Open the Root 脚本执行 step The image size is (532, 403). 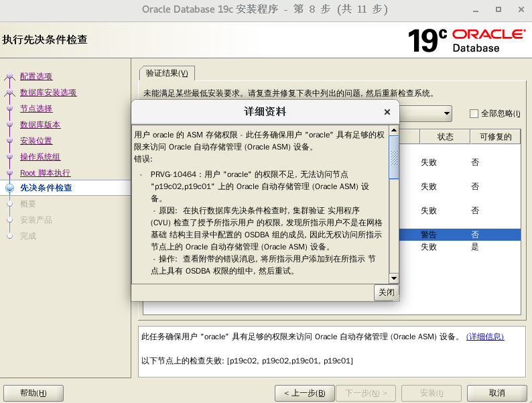point(45,173)
